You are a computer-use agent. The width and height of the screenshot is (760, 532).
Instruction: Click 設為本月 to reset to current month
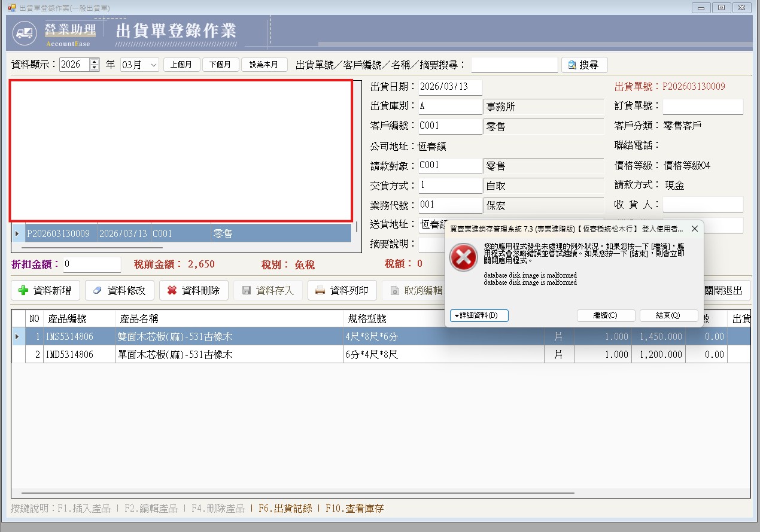(x=265, y=65)
